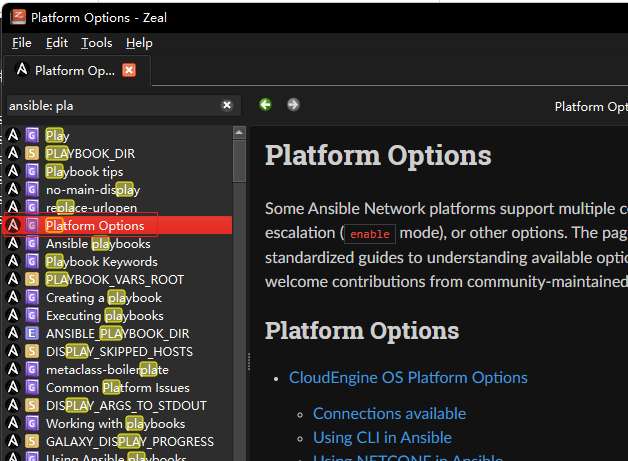
Task: Click in the ansible: pla search field
Action: [113, 106]
